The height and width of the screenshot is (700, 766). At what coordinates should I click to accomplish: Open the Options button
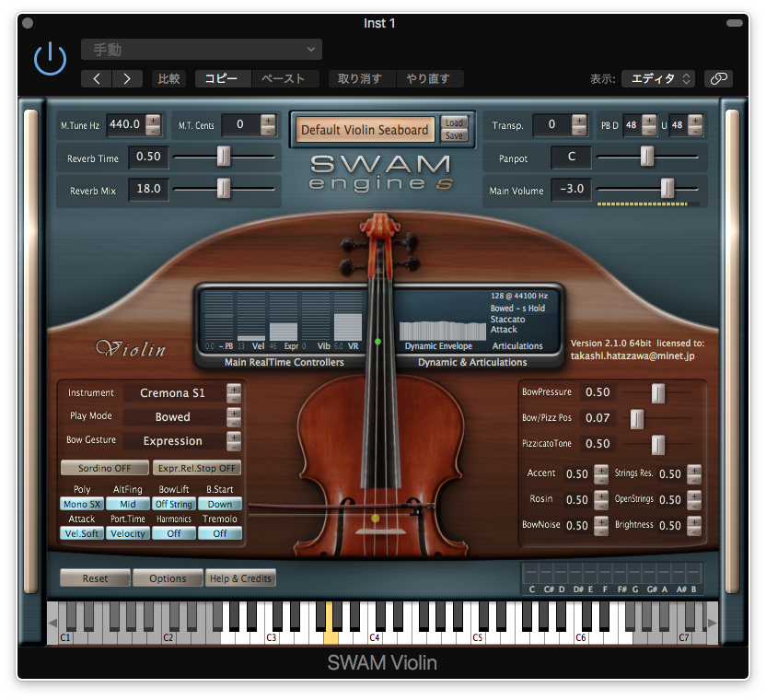[168, 578]
